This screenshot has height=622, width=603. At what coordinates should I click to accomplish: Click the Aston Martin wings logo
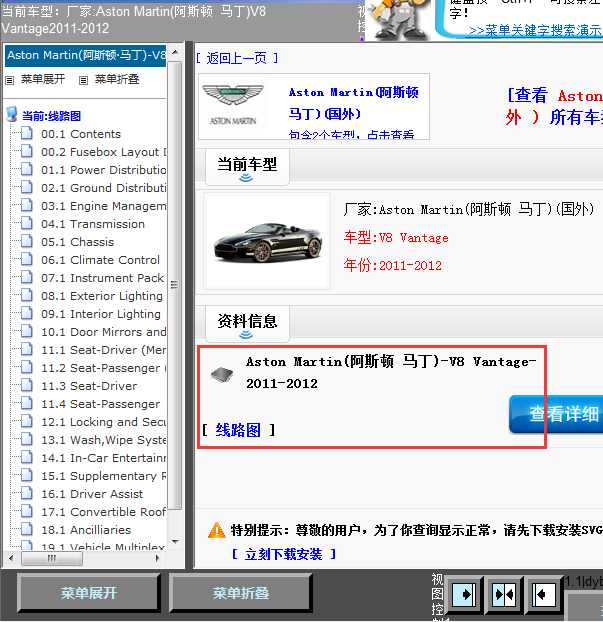(233, 94)
